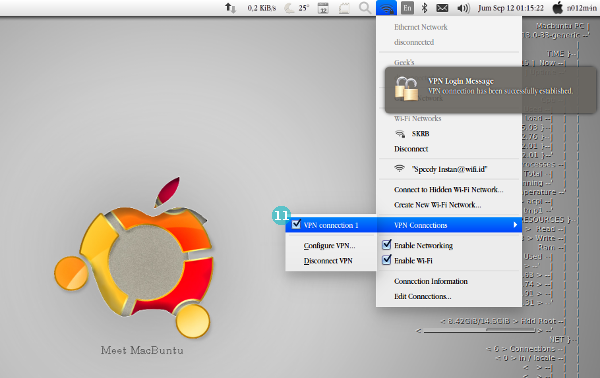
Task: Click the 0,2 KiB/s network speed text
Action: pyautogui.click(x=262, y=8)
